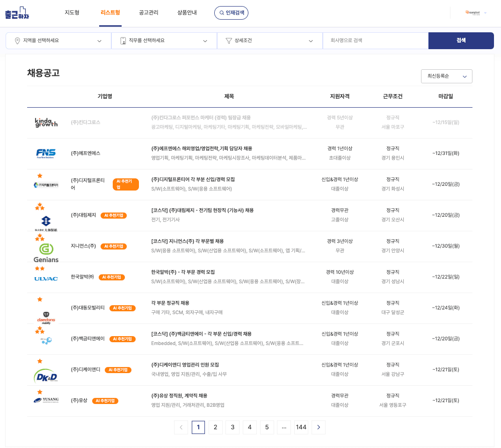This screenshot has width=501, height=448.
Task: Go to the previous page arrow
Action: tap(181, 427)
